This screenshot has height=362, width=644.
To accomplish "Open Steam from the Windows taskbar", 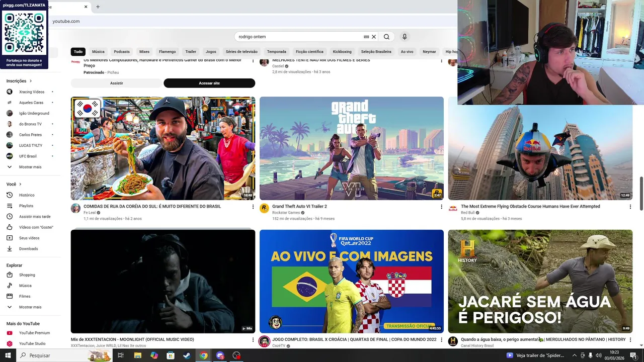I will (x=187, y=355).
